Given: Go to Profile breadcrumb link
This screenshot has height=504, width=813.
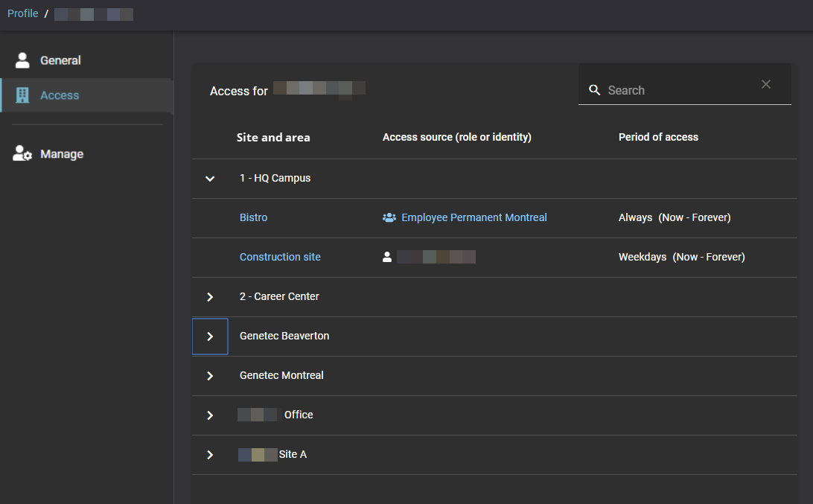Looking at the screenshot, I should [x=23, y=13].
